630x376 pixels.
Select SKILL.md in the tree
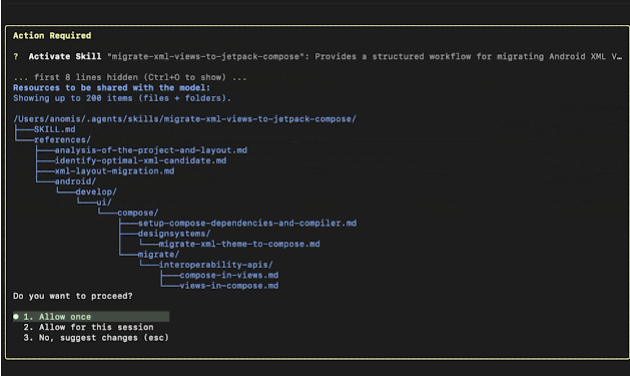[x=55, y=129]
